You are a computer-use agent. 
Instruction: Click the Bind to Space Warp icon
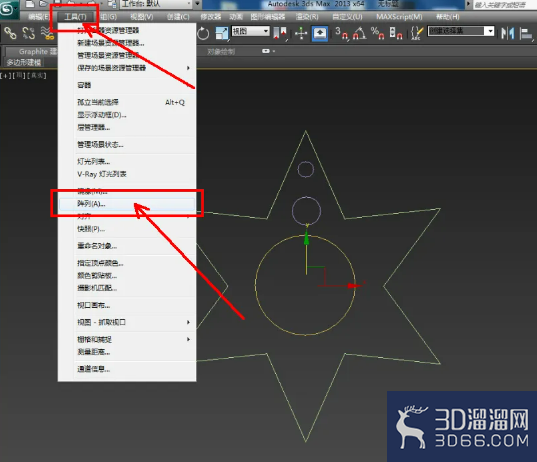point(48,34)
